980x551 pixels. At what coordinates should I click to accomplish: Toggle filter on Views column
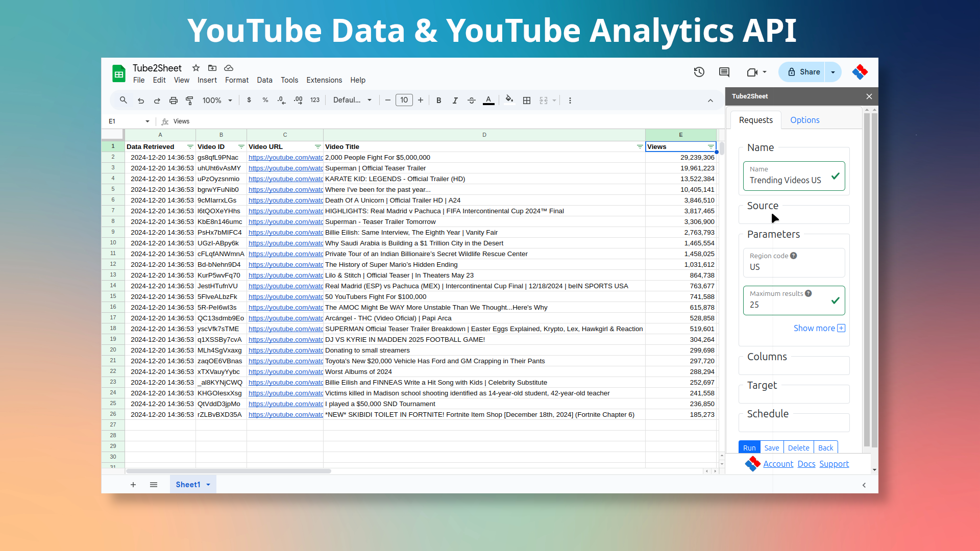tap(711, 146)
